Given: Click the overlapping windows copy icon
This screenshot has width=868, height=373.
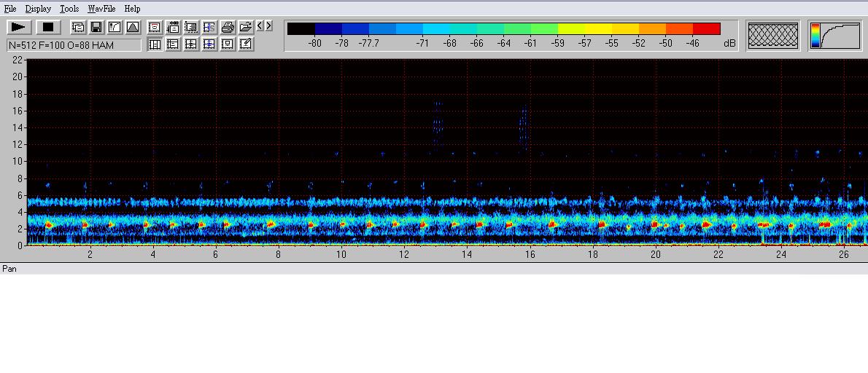Looking at the screenshot, I should click(x=78, y=27).
